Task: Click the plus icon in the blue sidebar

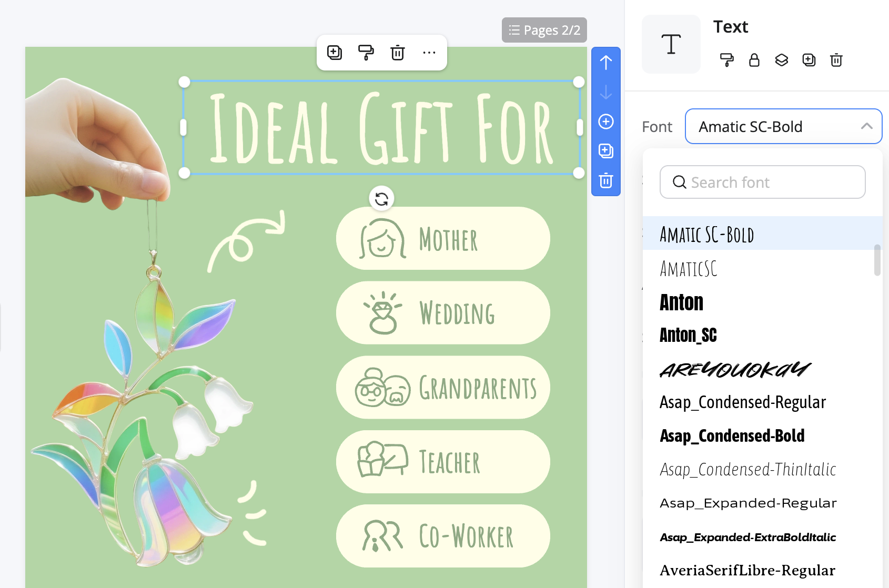Action: [x=606, y=121]
